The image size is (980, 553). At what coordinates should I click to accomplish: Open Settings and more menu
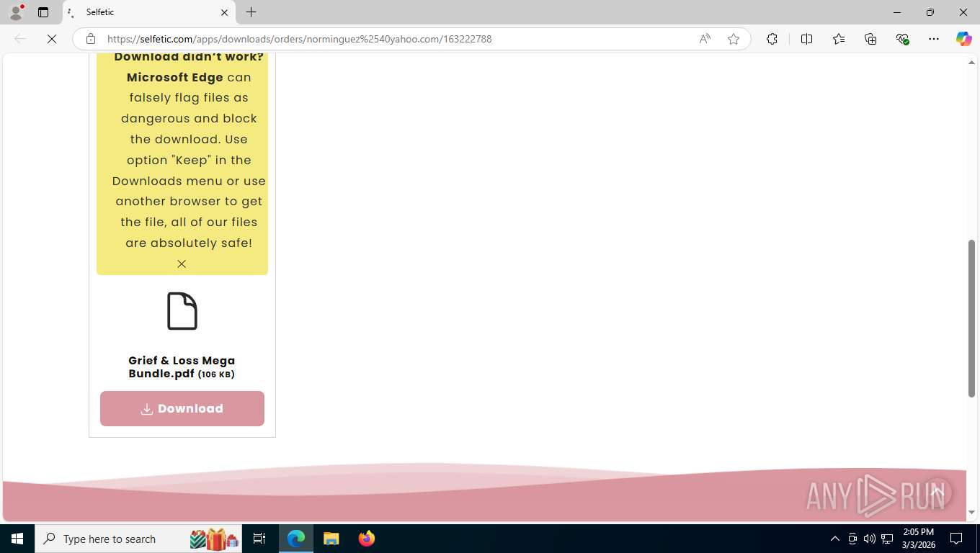tap(934, 39)
